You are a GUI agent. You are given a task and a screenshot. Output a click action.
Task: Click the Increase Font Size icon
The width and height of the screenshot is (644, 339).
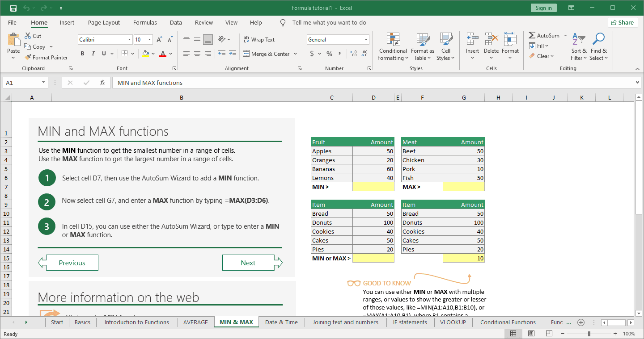coord(159,40)
